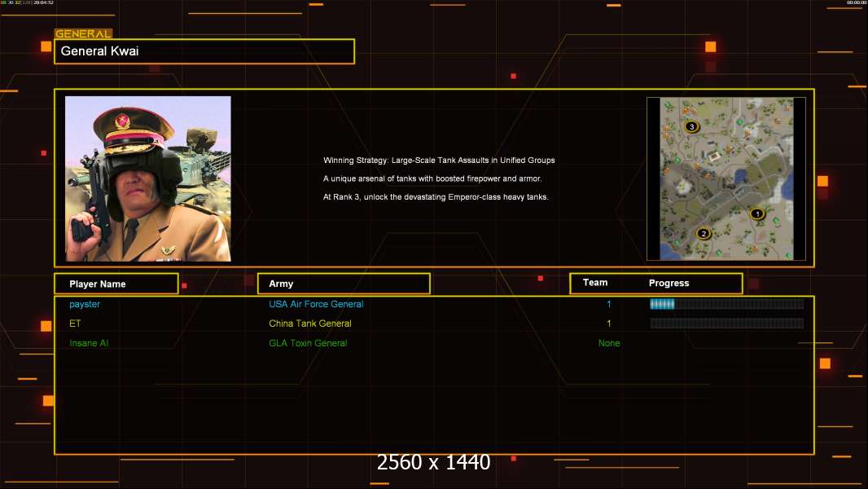Click start position marker 1 on map
Screen dimensions: 868x489
pyautogui.click(x=756, y=214)
